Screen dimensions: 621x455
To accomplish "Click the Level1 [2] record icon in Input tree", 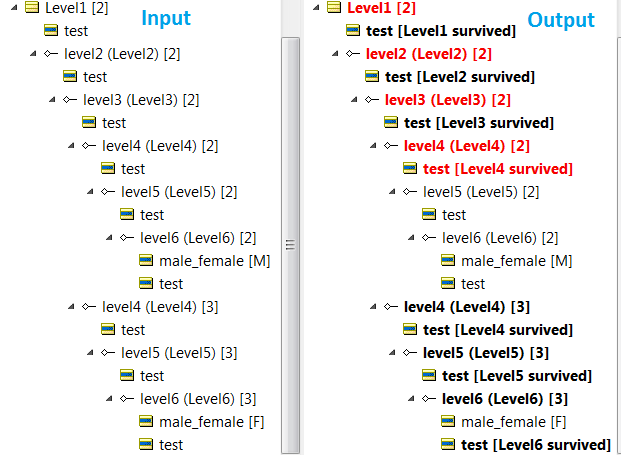I will 32,8.
